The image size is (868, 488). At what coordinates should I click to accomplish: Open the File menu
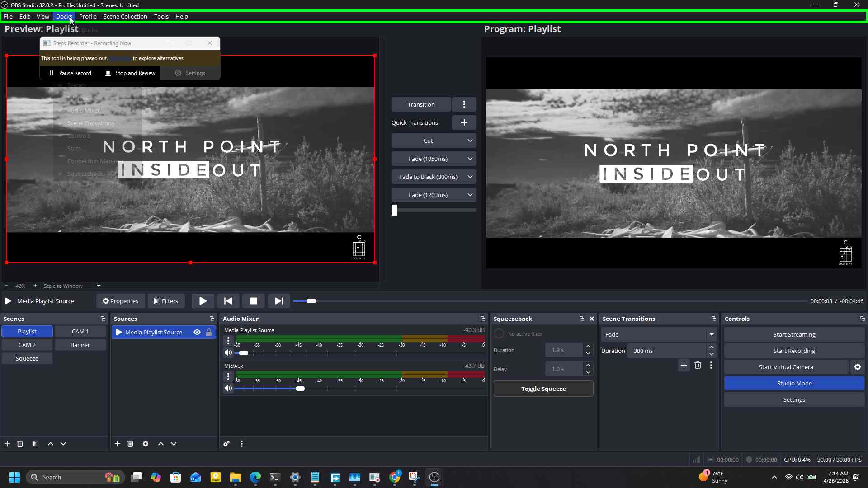[x=8, y=16]
